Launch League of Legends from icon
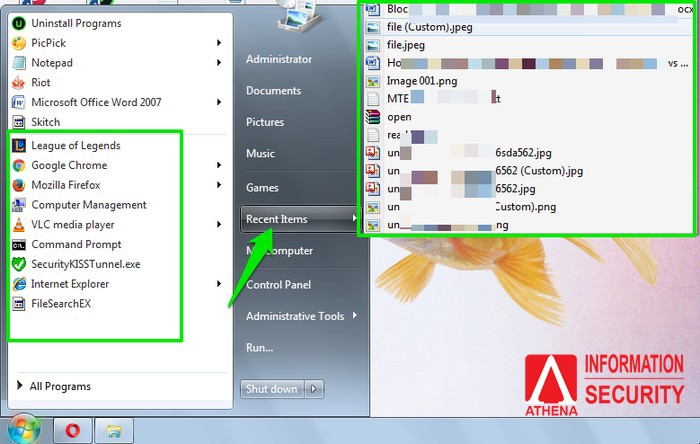Screen dimensions: 700x444 point(18,146)
